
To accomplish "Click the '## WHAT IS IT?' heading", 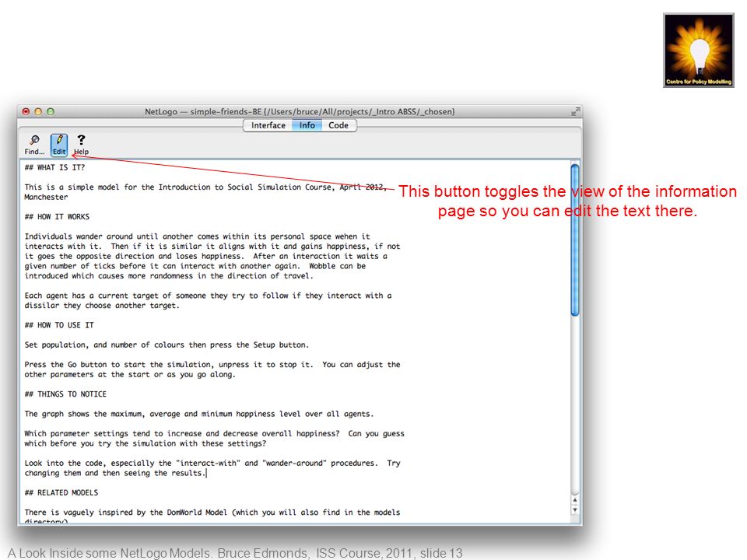I will pyautogui.click(x=54, y=168).
